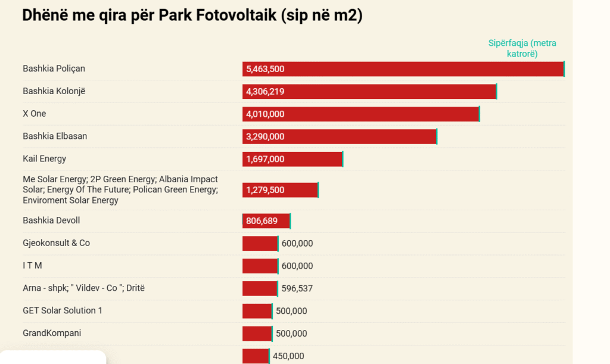
Task: Click the red bar in the GET Solar Solution 1 row
Action: click(x=257, y=311)
